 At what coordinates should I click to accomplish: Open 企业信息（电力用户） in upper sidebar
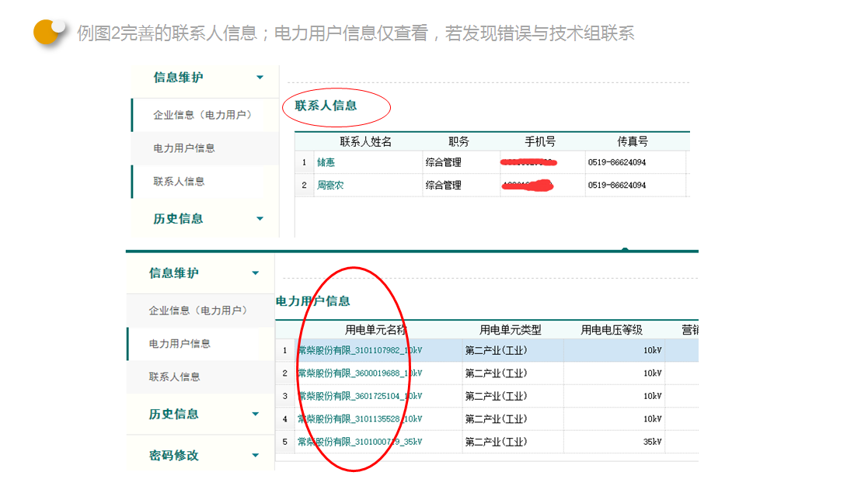point(202,115)
